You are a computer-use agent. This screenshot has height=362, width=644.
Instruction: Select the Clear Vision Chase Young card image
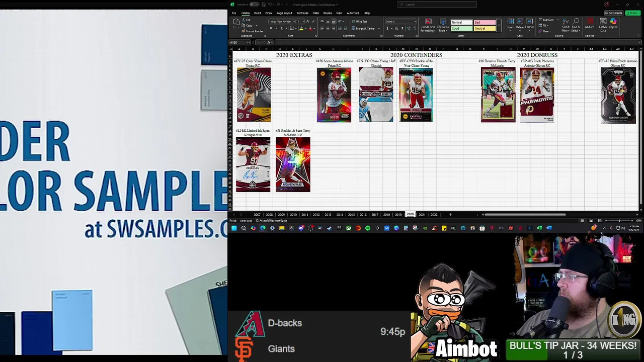(x=254, y=95)
